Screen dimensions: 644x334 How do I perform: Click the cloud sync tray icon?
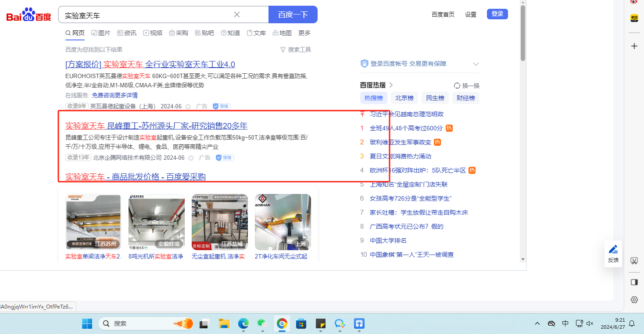pyautogui.click(x=551, y=323)
